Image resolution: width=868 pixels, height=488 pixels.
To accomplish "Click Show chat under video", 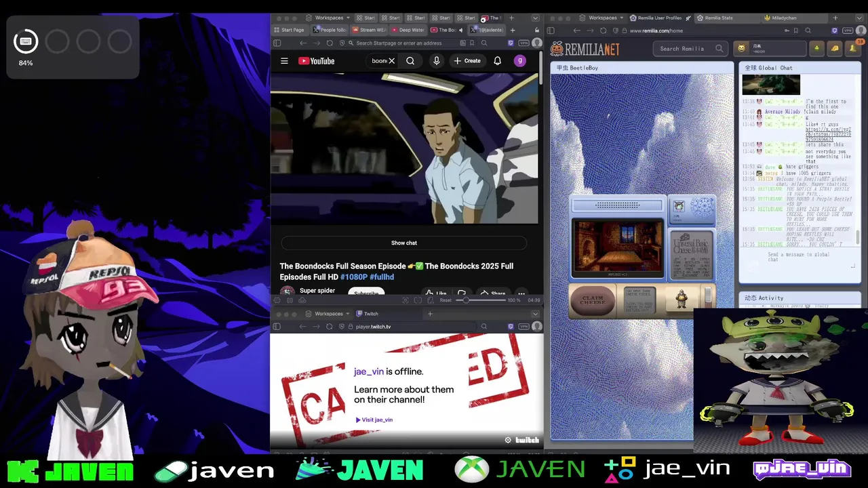I will coord(403,243).
